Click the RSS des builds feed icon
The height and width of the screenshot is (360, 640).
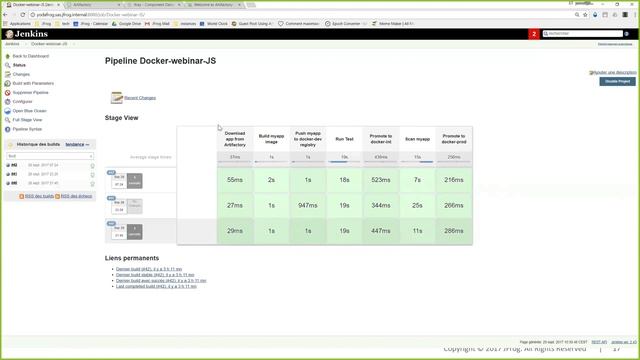[22, 196]
